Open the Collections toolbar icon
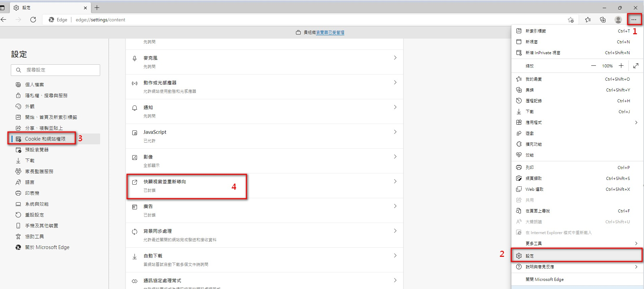 click(603, 20)
